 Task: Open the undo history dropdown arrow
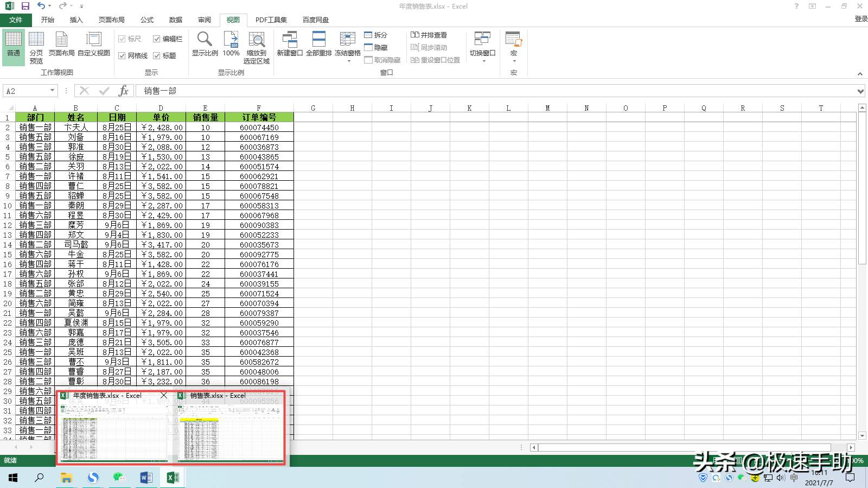50,6
